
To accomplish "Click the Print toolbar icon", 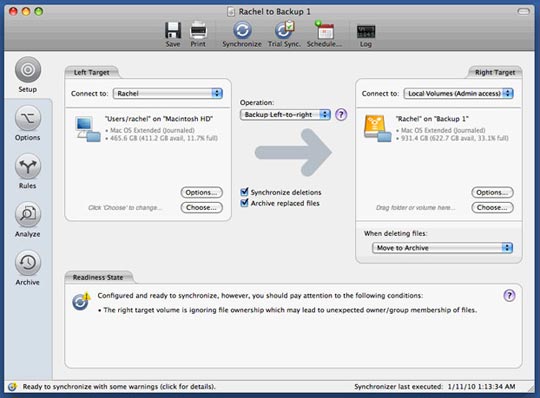I will [198, 34].
